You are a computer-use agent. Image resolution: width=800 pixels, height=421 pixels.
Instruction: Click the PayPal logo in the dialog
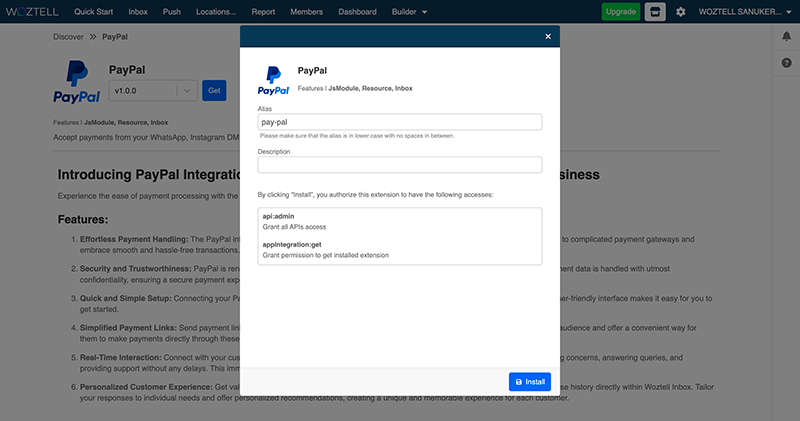pos(273,81)
